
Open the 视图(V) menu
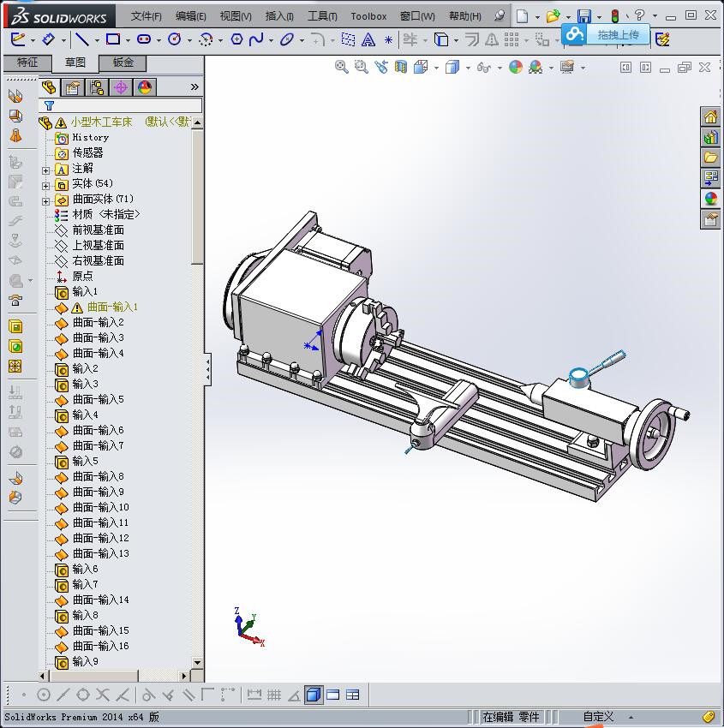point(236,16)
